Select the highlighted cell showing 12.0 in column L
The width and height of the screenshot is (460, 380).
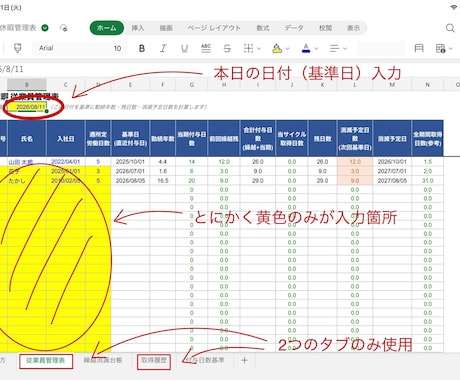click(355, 162)
